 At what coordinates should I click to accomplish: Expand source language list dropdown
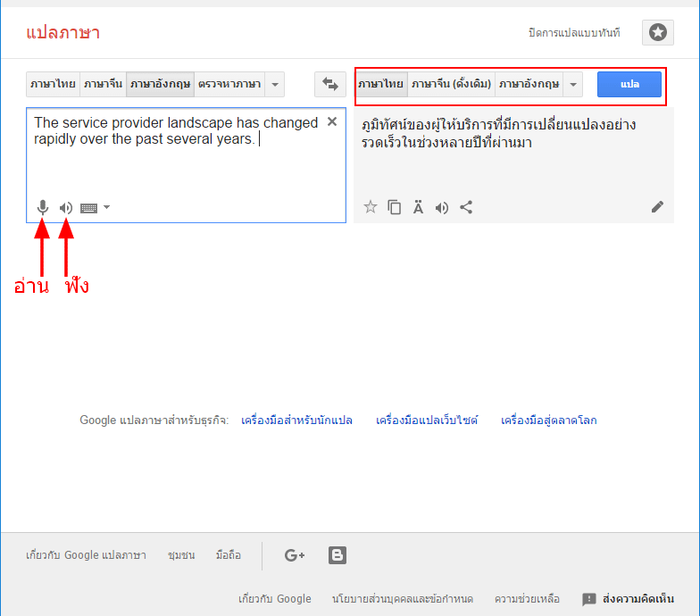[275, 84]
